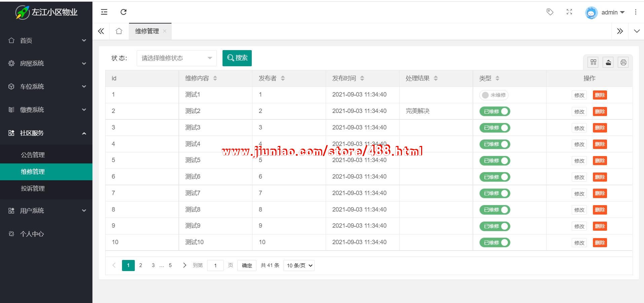Open 个人中心 menu item
644x303 pixels.
coord(46,234)
